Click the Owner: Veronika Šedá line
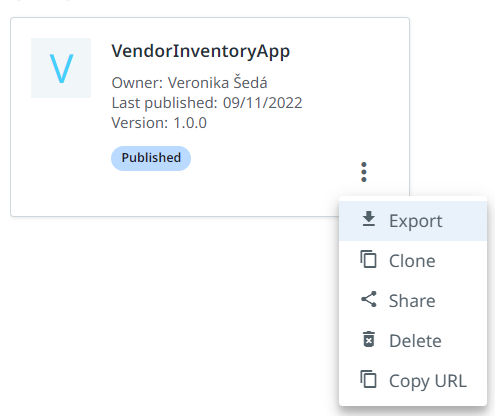The width and height of the screenshot is (495, 416). tap(189, 83)
